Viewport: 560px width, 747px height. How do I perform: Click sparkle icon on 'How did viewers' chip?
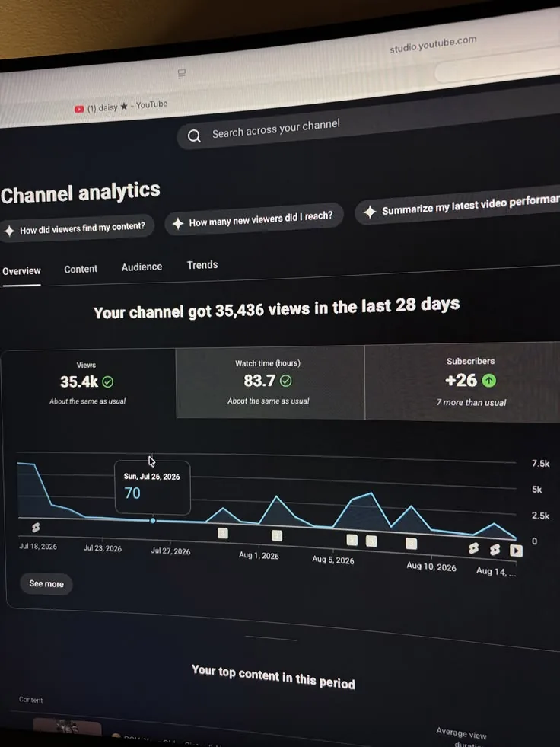pos(9,231)
